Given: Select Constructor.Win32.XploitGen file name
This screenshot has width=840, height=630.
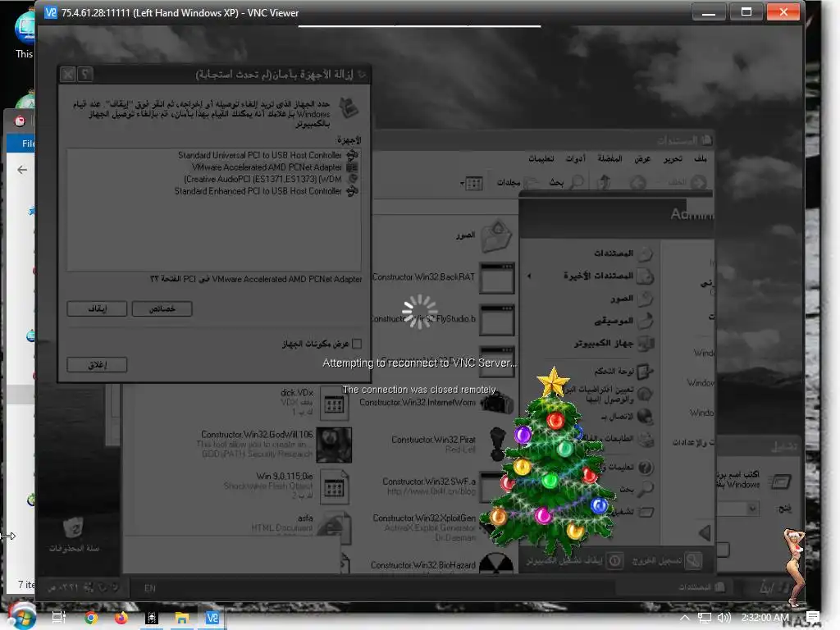Looking at the screenshot, I should pos(424,518).
